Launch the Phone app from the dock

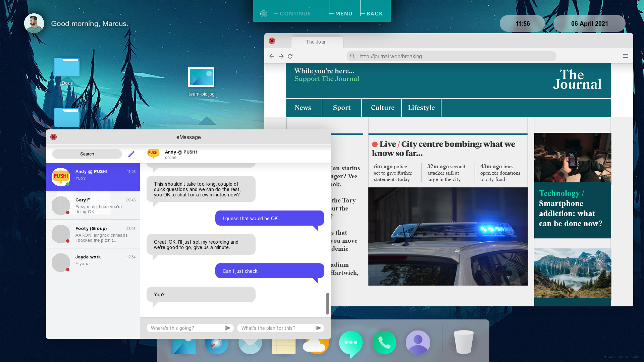pyautogui.click(x=384, y=343)
